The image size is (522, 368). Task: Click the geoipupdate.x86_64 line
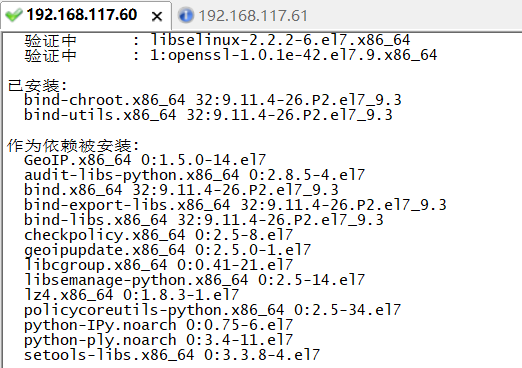pos(167,250)
